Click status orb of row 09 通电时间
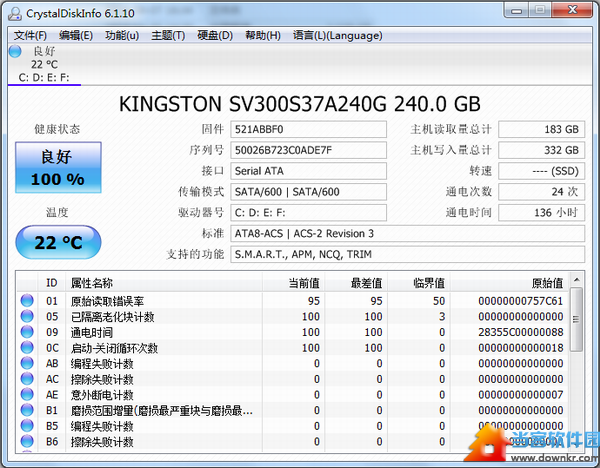600x468 pixels. (27, 332)
